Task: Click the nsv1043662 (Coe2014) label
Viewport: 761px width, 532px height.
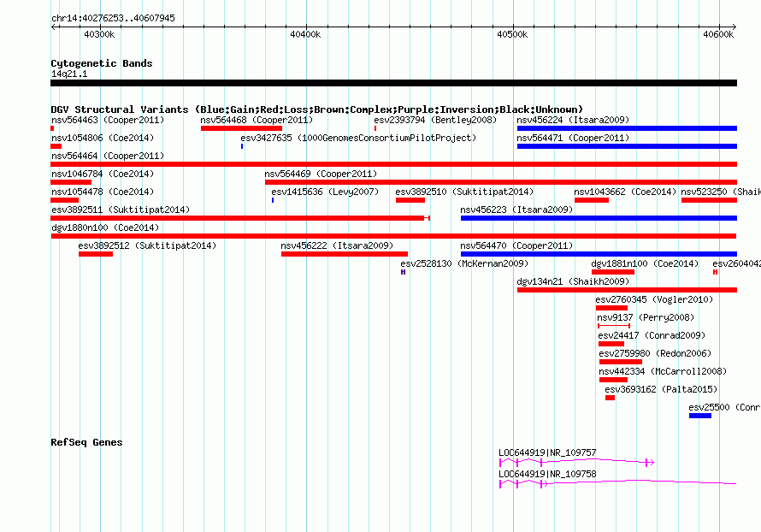Action: (x=625, y=192)
